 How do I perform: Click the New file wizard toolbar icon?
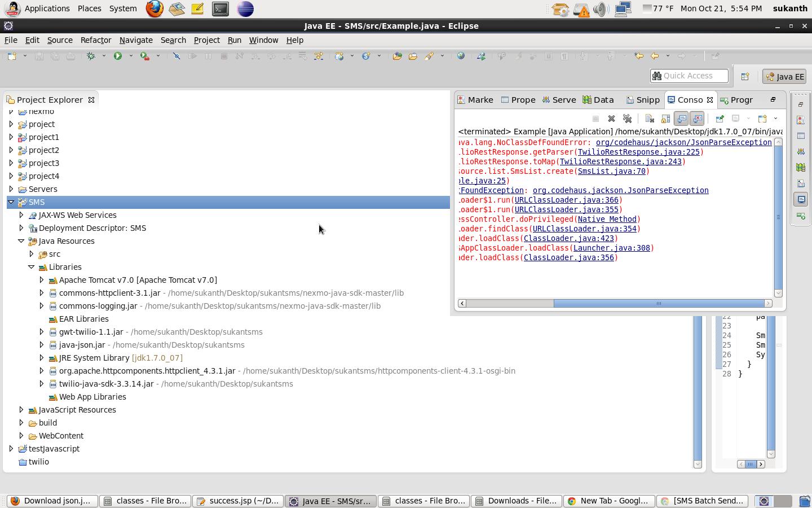(x=12, y=56)
